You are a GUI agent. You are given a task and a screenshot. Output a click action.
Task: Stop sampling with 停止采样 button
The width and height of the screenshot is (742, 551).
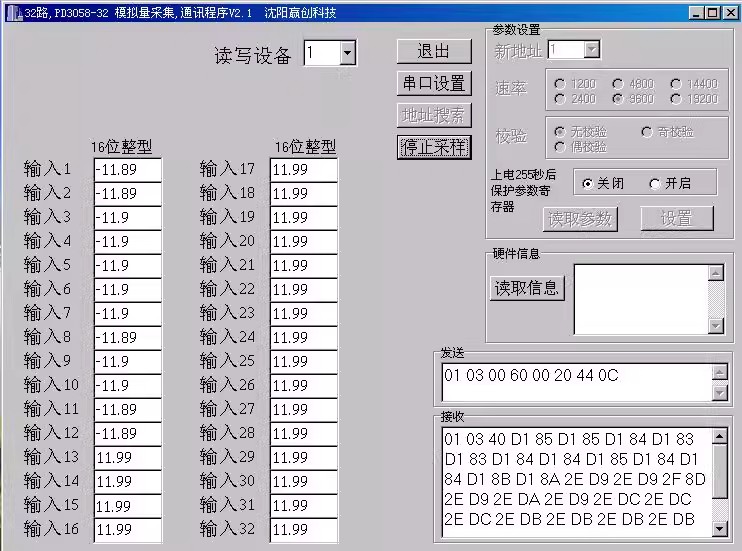click(434, 147)
